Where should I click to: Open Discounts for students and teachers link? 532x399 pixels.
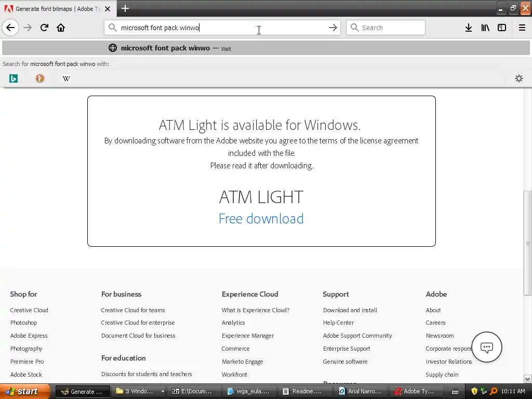147,374
